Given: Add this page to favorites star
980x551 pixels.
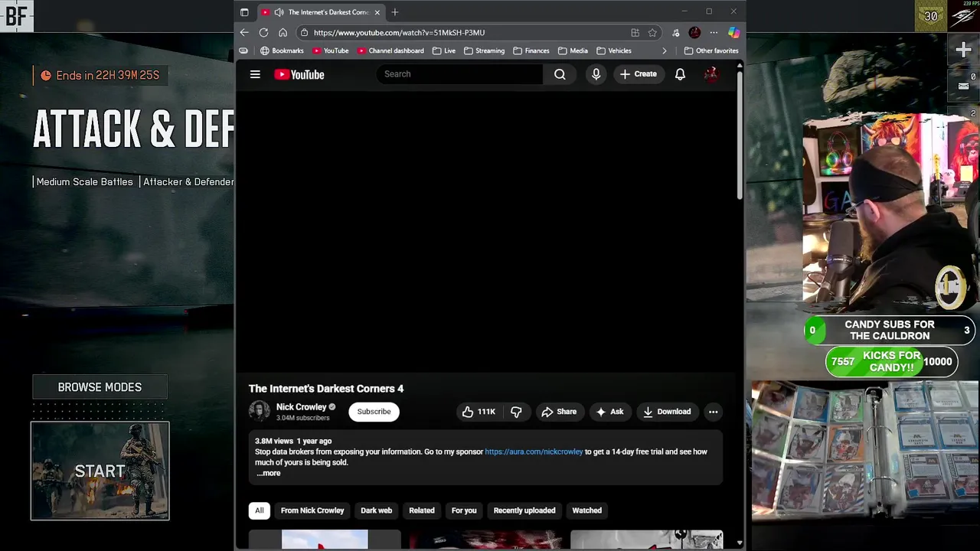Looking at the screenshot, I should coord(652,33).
